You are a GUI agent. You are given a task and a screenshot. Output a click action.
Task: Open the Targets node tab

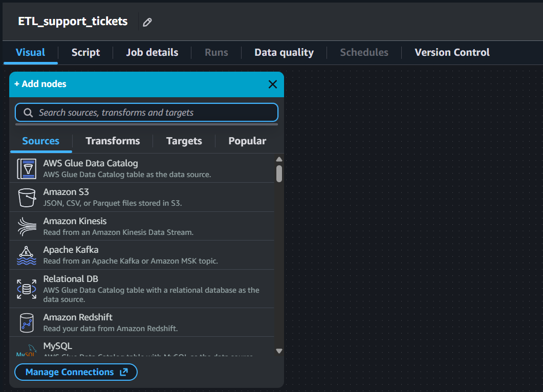(x=184, y=141)
